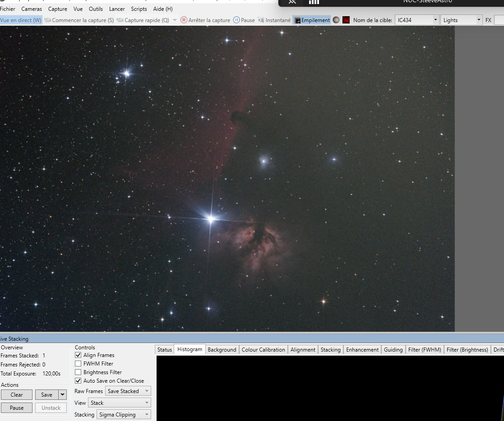Viewport: 504px width, 421px height.
Task: Click the Capture rapide toolbar icon
Action: pyautogui.click(x=120, y=20)
